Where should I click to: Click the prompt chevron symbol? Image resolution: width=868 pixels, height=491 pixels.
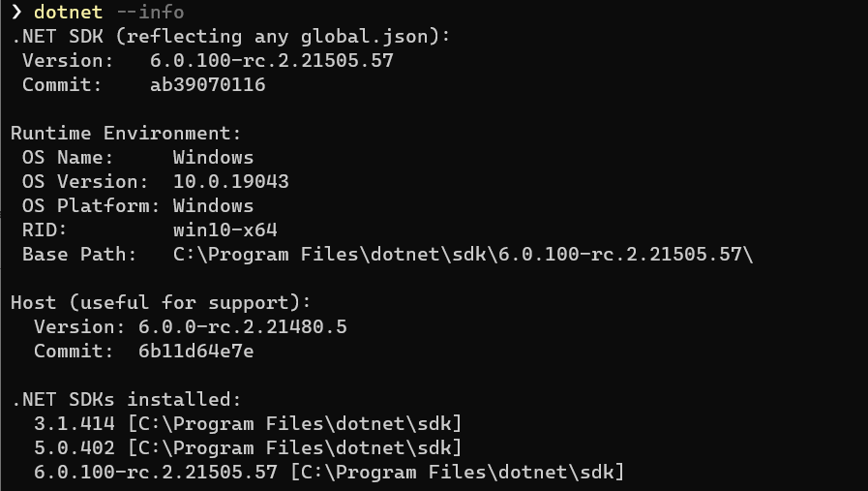(x=16, y=13)
